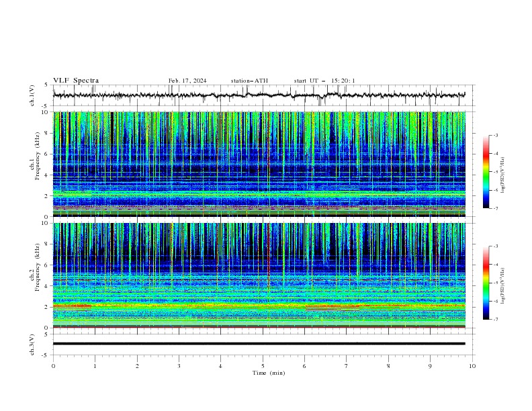Click the ch.1 spectrogram panel
The height and width of the screenshot is (411, 532).
pos(259,164)
